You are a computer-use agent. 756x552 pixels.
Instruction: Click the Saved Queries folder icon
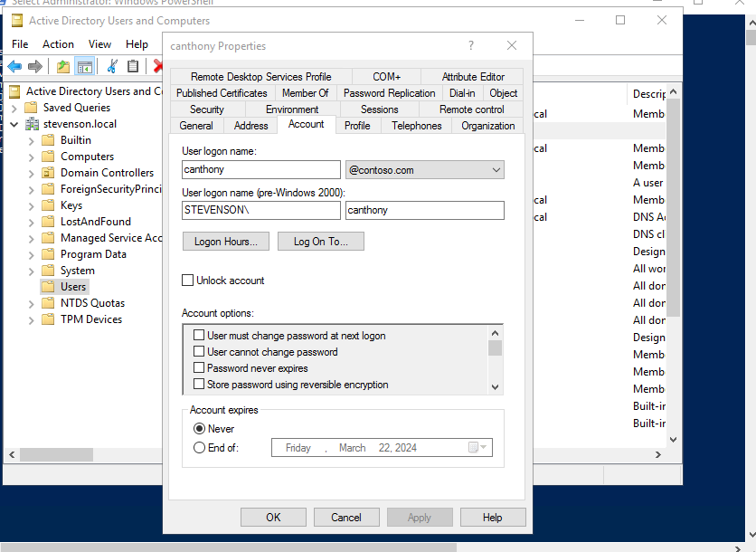tap(31, 107)
